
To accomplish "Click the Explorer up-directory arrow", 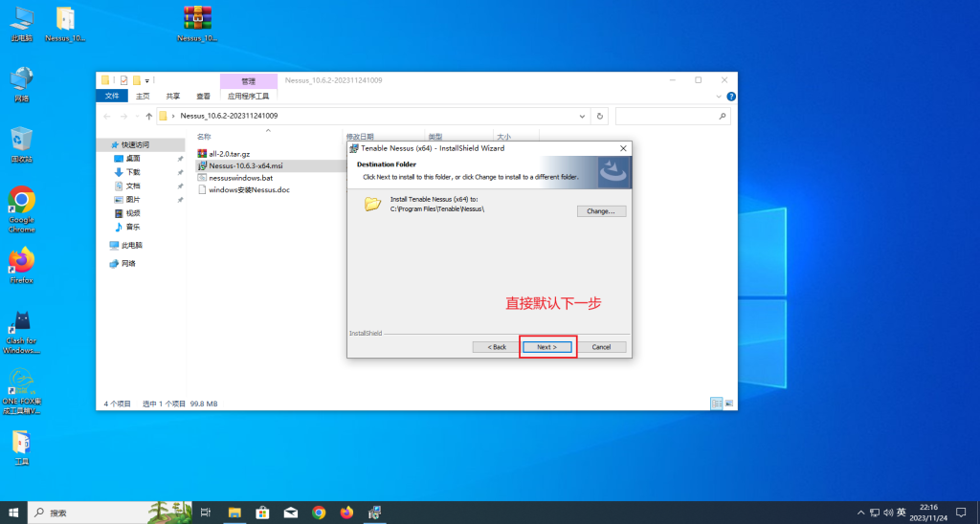I will pos(147,116).
